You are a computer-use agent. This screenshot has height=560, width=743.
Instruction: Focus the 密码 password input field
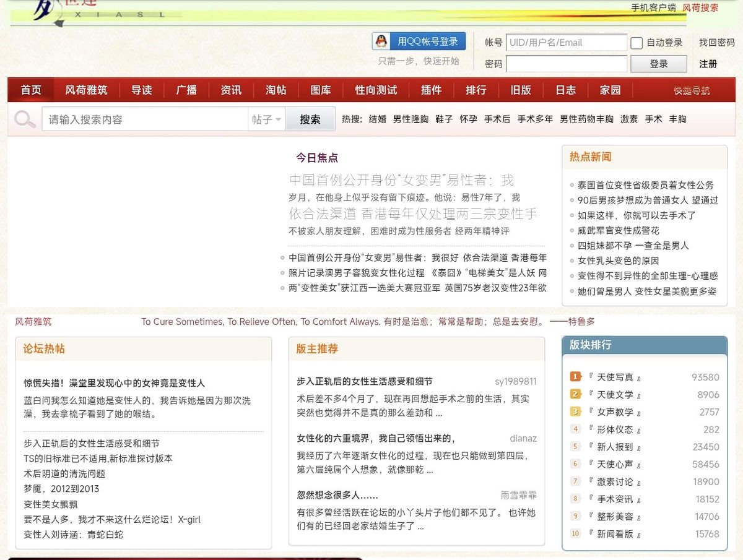pos(567,64)
